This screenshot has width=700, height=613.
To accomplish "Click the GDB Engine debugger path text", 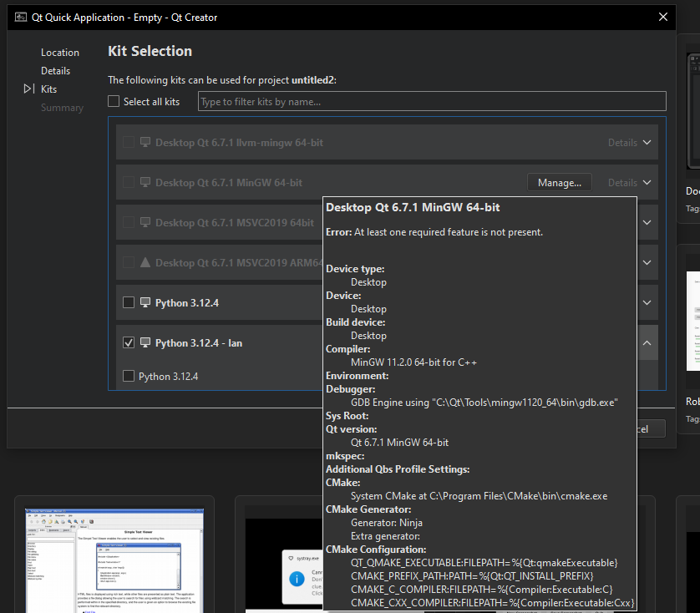I will [x=484, y=403].
